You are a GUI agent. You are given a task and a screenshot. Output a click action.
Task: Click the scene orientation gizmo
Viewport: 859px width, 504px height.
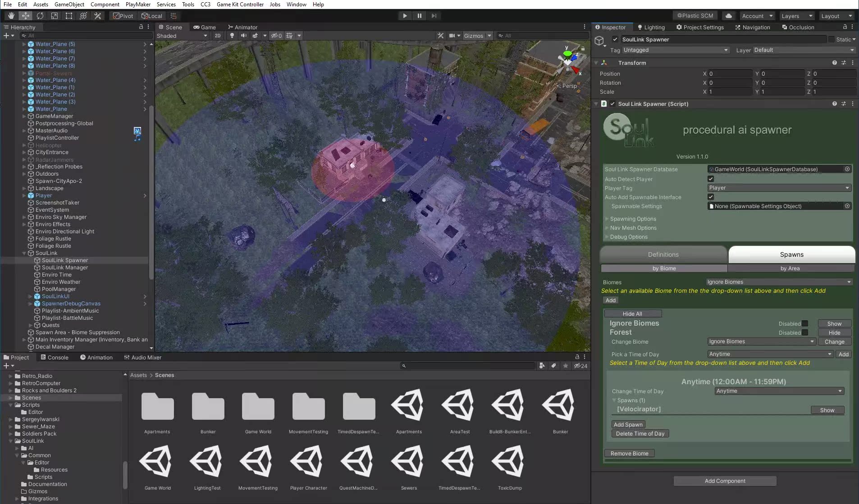pyautogui.click(x=568, y=61)
